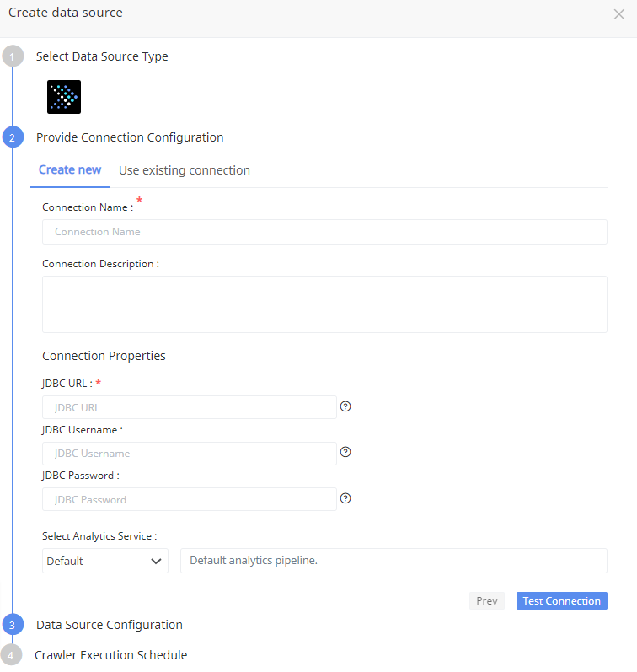Select the step 4 circle indicator

(13, 655)
